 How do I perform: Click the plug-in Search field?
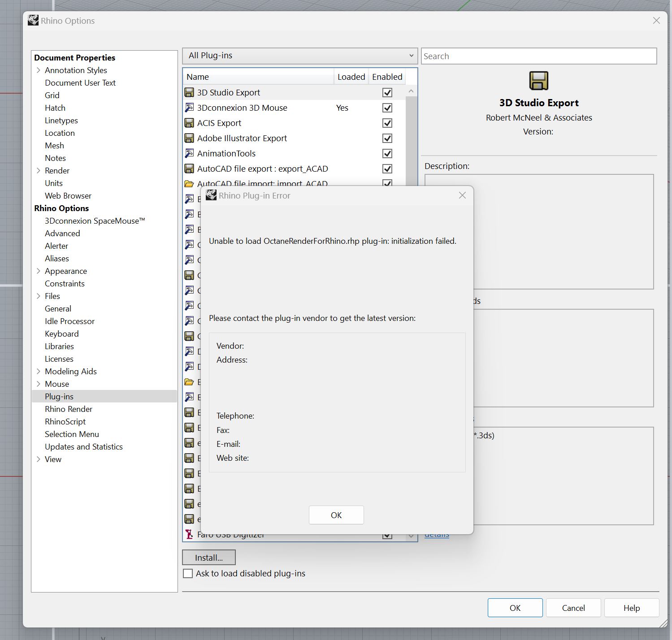(539, 56)
